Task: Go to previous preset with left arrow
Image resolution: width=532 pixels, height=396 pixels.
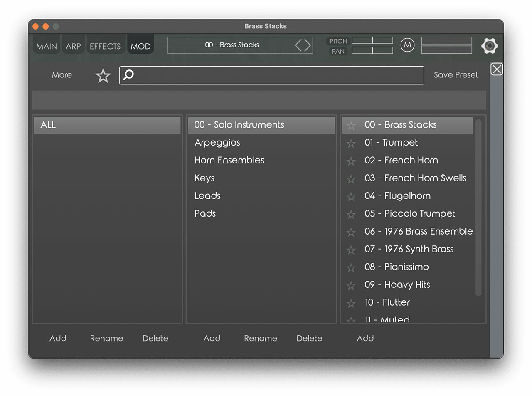Action: click(298, 45)
